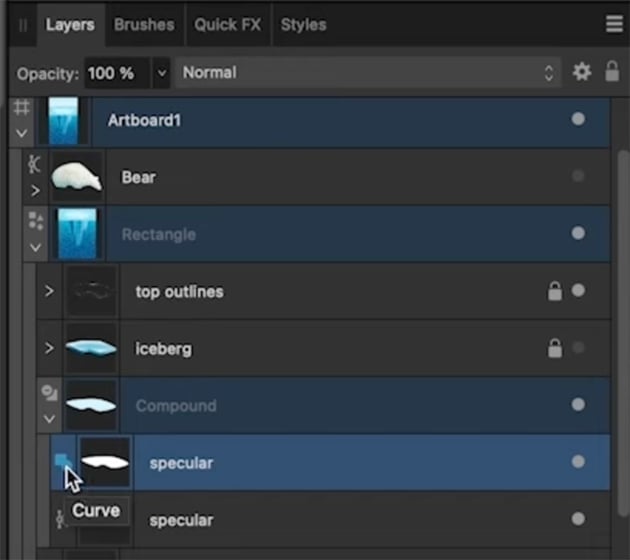Screen dimensions: 630x560
Task: Toggle visibility of Artboard1 layer
Action: (578, 119)
